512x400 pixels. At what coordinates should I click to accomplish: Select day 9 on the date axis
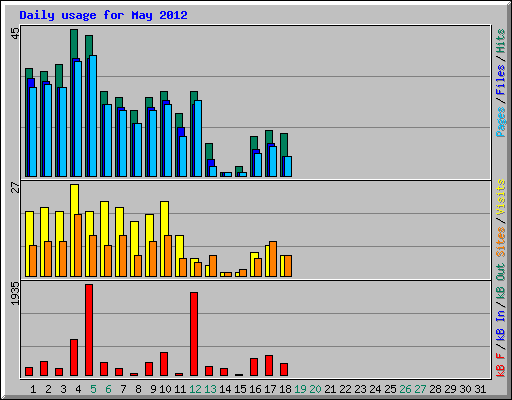tap(153, 389)
